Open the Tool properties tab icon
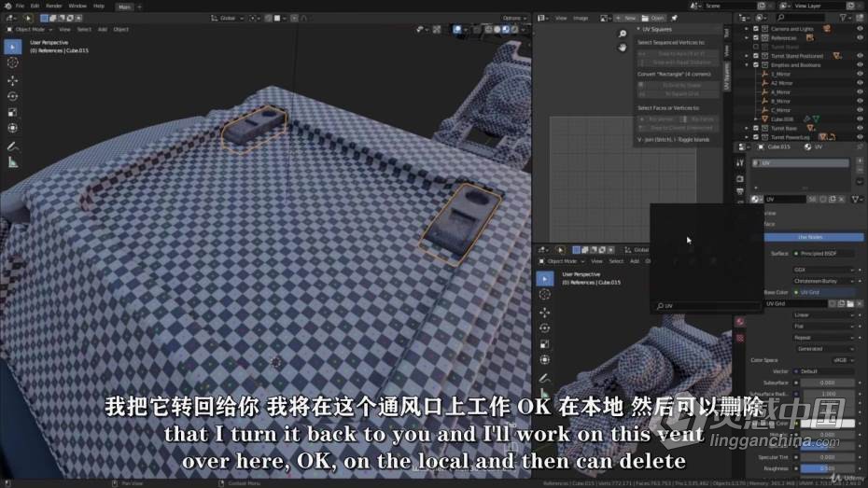Screen dimensions: 868x488 [740, 163]
